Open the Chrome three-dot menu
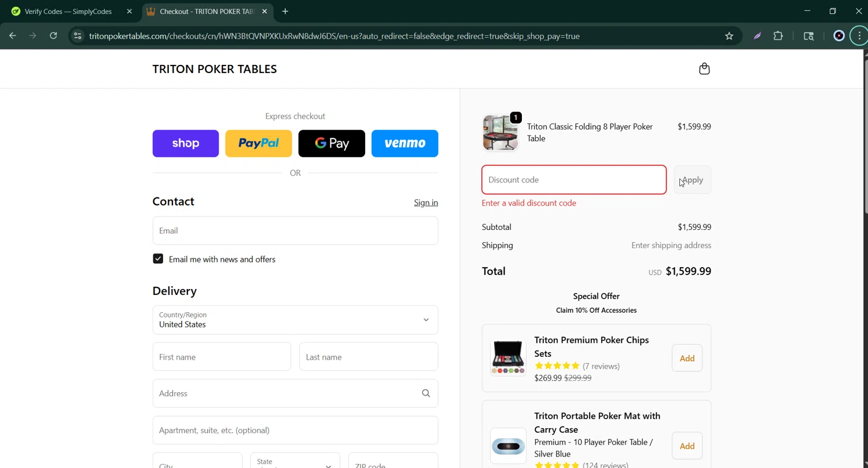 click(859, 36)
